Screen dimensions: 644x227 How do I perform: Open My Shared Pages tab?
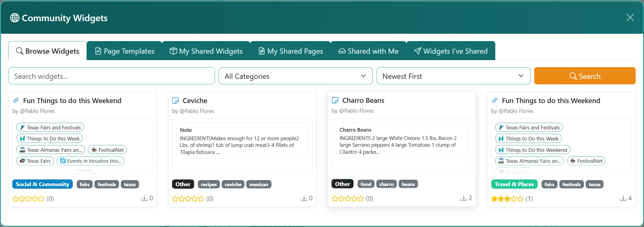[x=290, y=51]
